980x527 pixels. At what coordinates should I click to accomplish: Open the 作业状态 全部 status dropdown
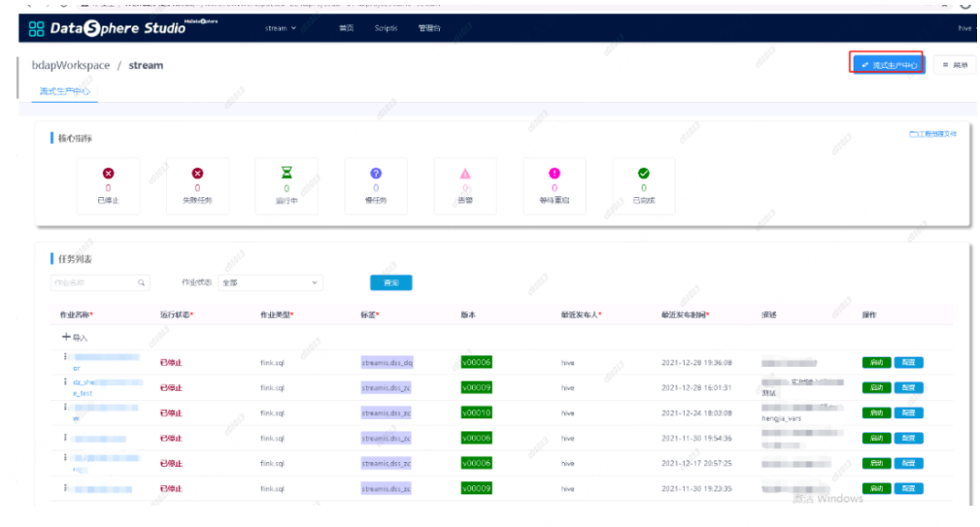[270, 282]
